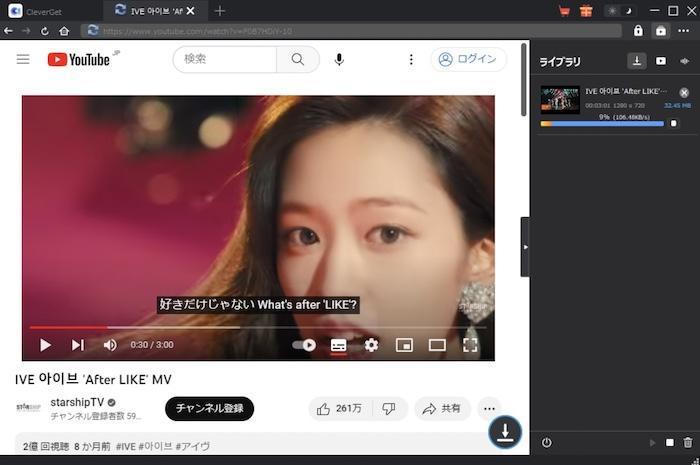Click the starshipTV channel name
Screen dimensions: 700x465
[x=77, y=402]
